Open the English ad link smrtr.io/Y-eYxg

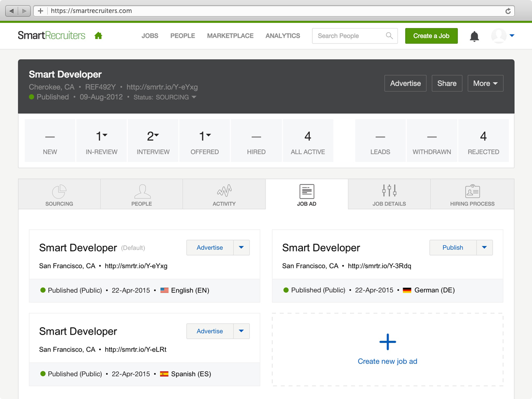[136, 266]
